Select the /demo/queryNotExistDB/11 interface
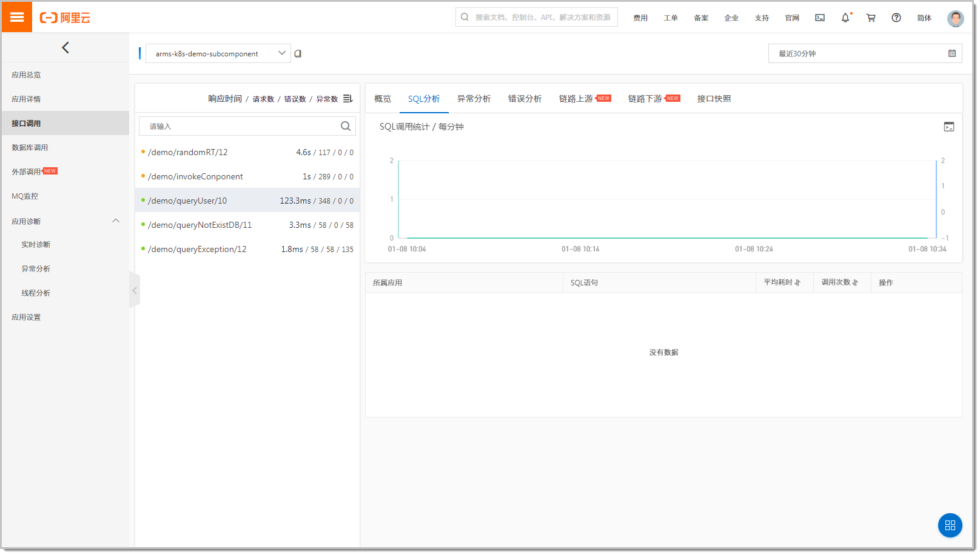Viewport: 980px width, 555px height. click(x=247, y=225)
